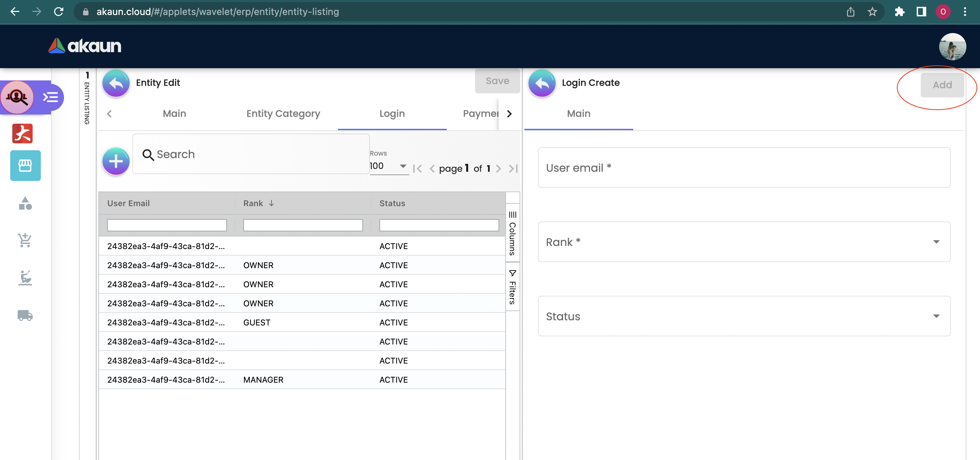This screenshot has width=980, height=460.
Task: Click the shapes icon in sidebar
Action: click(25, 203)
